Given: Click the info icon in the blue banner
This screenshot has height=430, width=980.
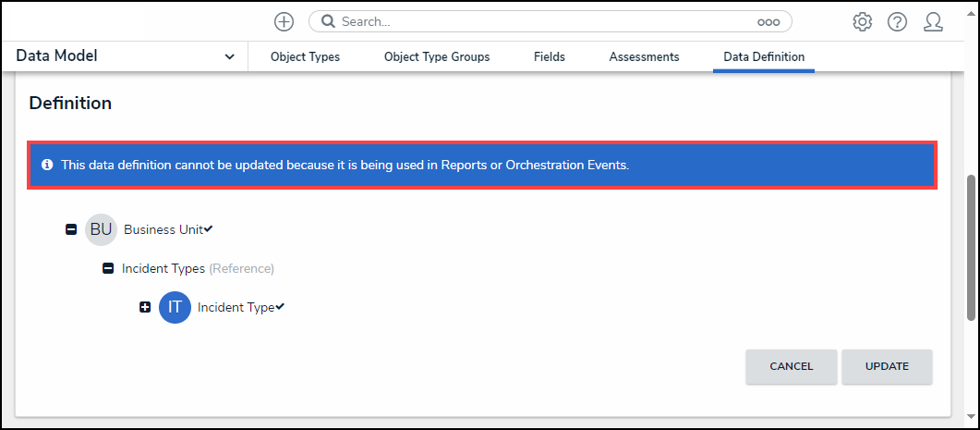Looking at the screenshot, I should (47, 165).
